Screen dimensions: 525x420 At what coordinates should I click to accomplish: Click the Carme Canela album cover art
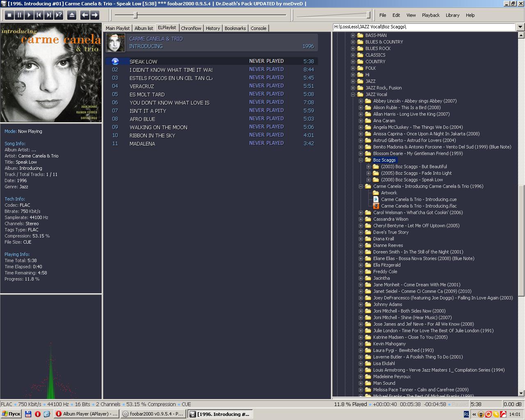point(51,73)
